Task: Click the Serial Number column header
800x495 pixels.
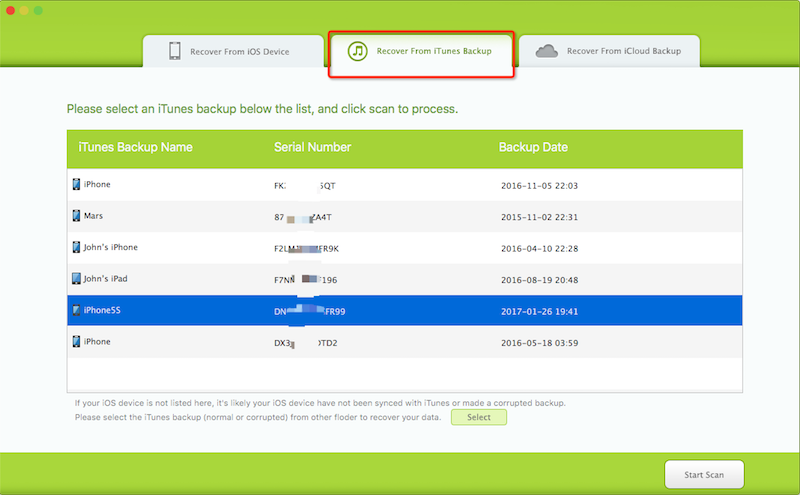Action: point(312,147)
